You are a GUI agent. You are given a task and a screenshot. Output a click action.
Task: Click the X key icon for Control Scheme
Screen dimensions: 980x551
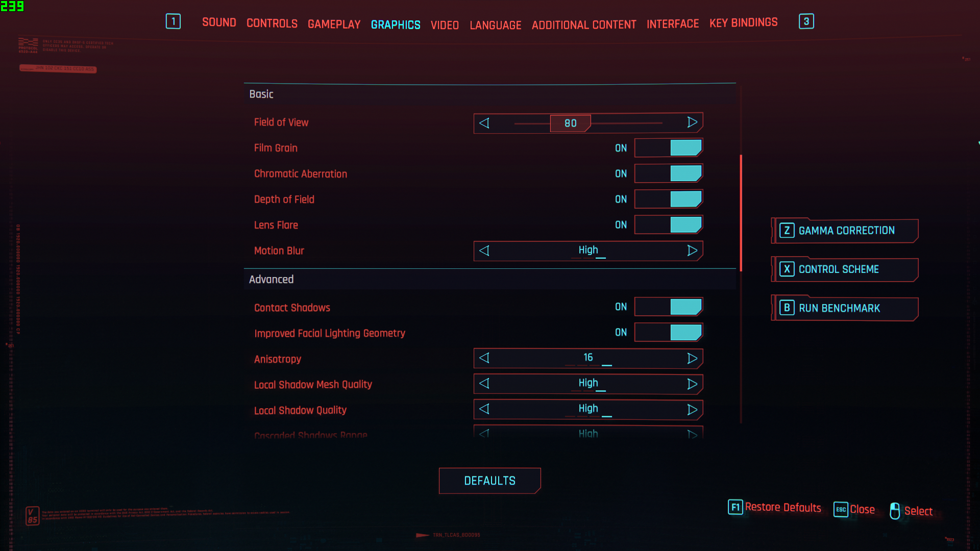(787, 269)
